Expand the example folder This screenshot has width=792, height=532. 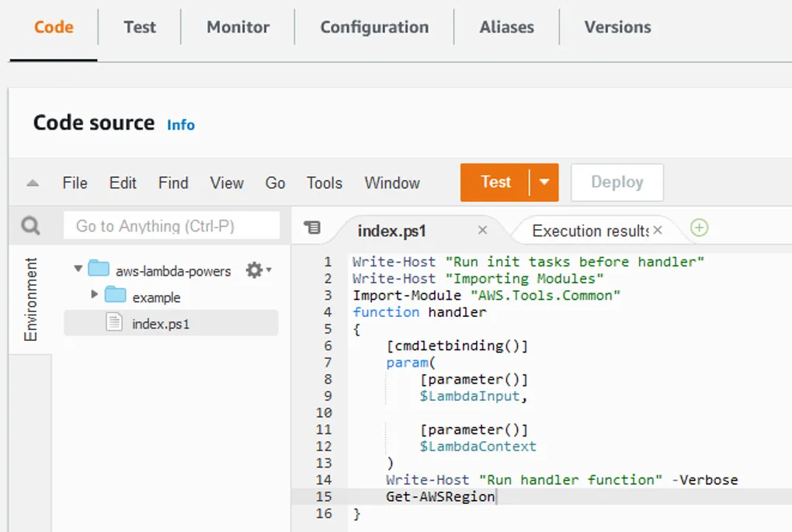[x=95, y=295]
